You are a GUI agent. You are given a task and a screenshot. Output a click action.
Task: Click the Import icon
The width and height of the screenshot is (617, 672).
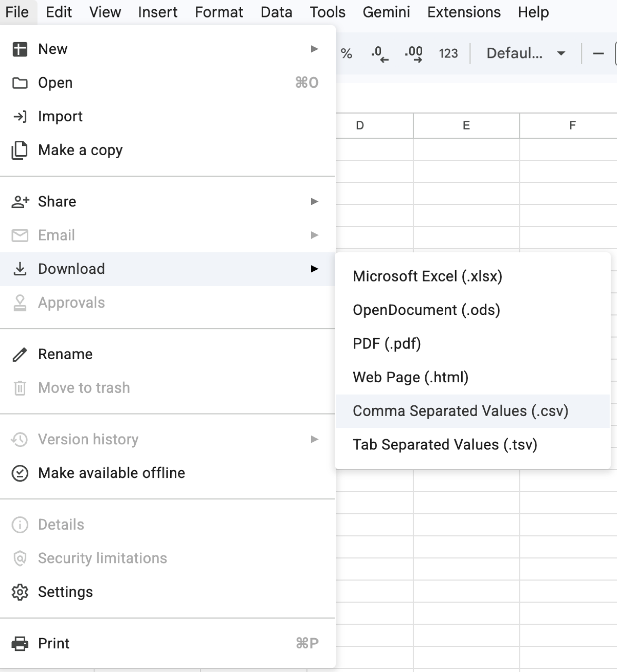click(20, 116)
